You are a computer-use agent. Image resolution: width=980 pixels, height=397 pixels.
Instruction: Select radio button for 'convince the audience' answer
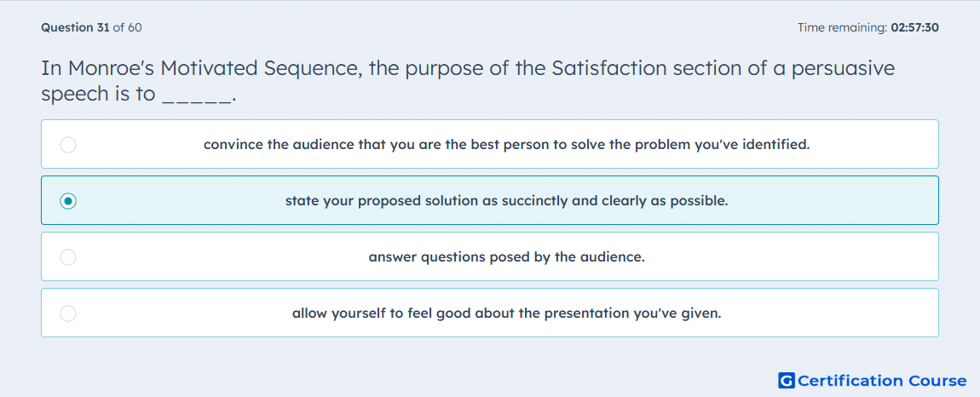(x=68, y=145)
